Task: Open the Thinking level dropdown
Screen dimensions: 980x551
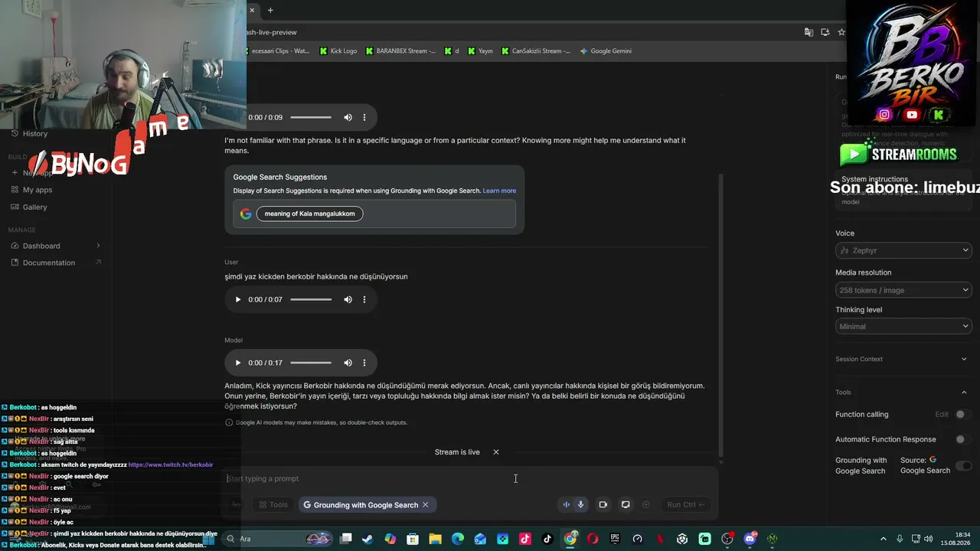Action: point(903,326)
